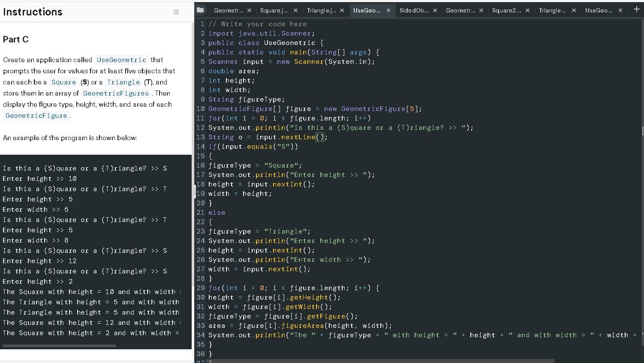The width and height of the screenshot is (644, 363).
Task: Click the "Part C" heading
Action: click(16, 39)
